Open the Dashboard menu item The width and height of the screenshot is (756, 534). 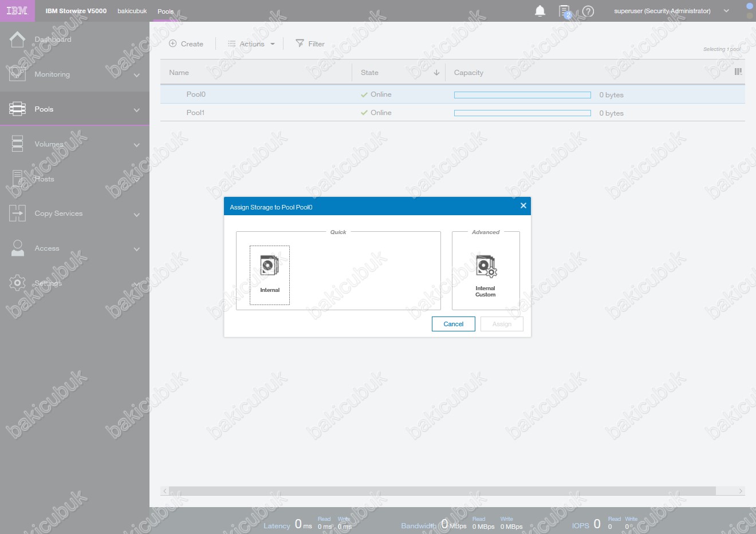coord(53,39)
